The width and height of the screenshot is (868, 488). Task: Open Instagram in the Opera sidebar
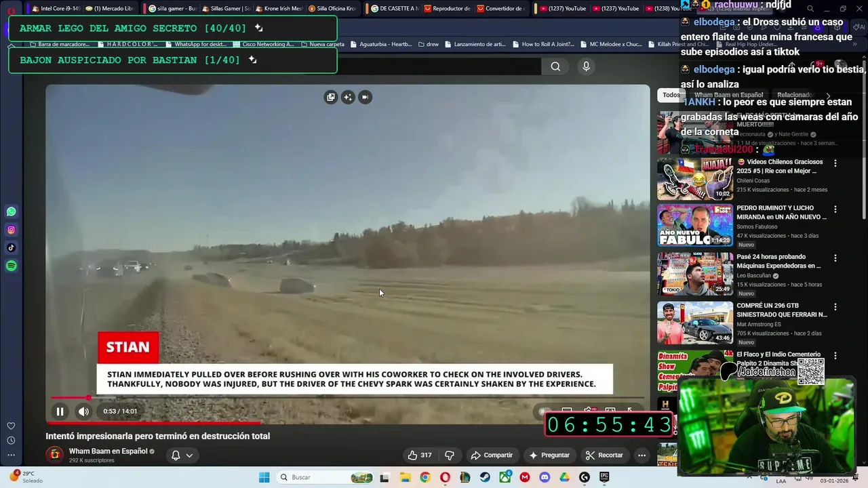[x=11, y=230]
